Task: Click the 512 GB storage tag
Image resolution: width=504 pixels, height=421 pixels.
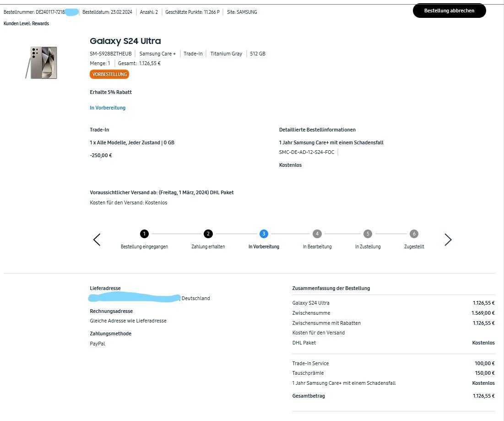Action: (258, 54)
